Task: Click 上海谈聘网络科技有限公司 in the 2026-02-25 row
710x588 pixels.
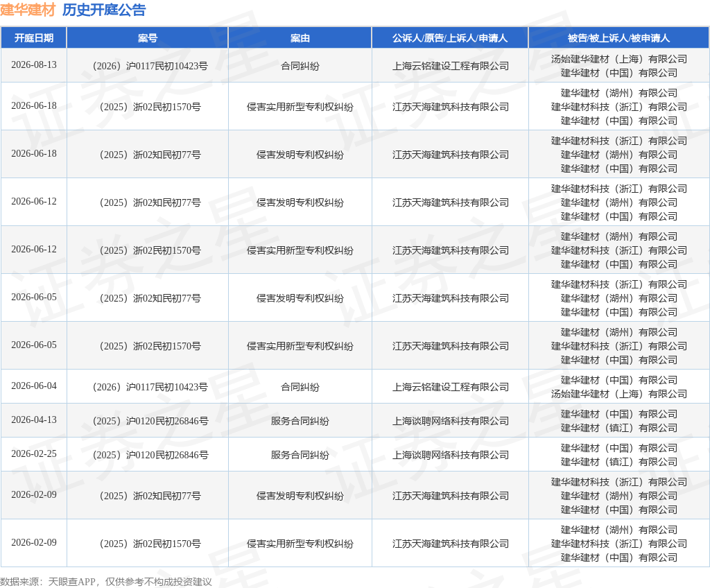Action: [x=451, y=455]
